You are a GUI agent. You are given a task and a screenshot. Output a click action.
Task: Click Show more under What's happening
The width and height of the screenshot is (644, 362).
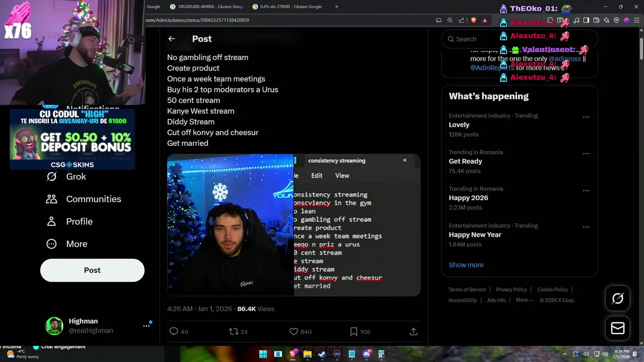tap(466, 265)
